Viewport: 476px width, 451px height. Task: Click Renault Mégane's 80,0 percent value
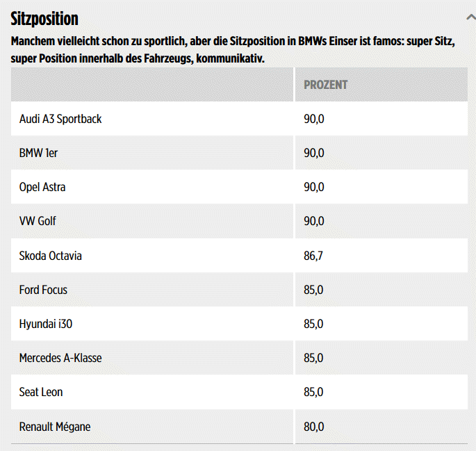coord(314,426)
